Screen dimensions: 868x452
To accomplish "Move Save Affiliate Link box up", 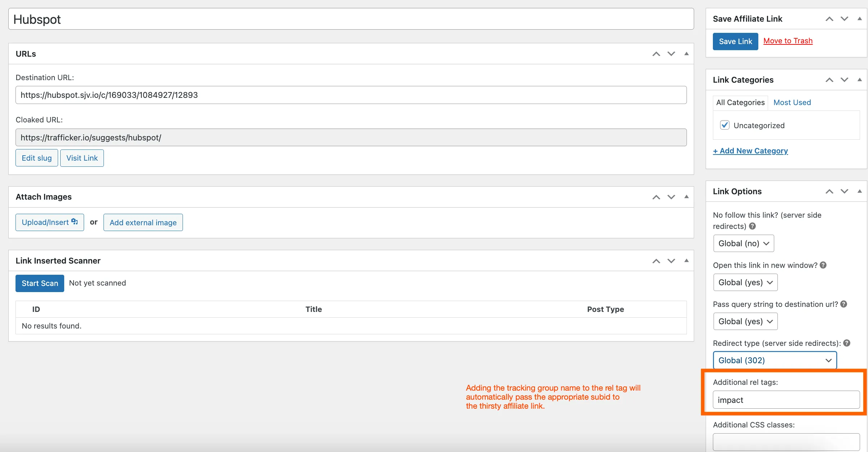I will coord(829,19).
